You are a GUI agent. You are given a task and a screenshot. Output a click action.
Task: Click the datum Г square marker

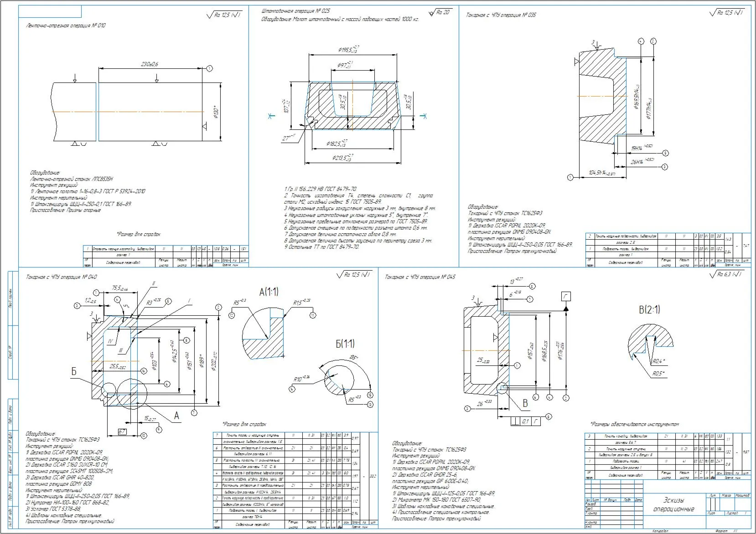click(x=566, y=297)
